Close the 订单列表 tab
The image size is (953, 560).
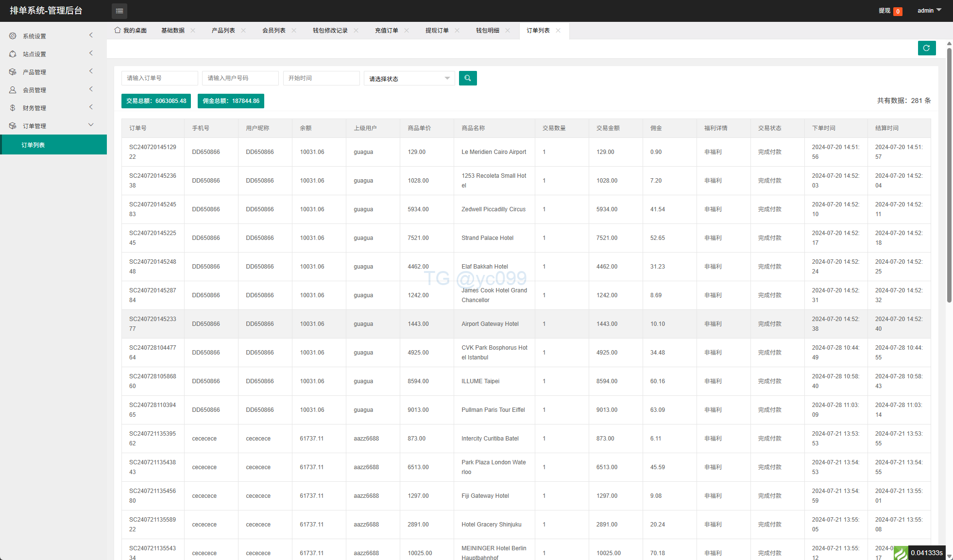(x=558, y=31)
